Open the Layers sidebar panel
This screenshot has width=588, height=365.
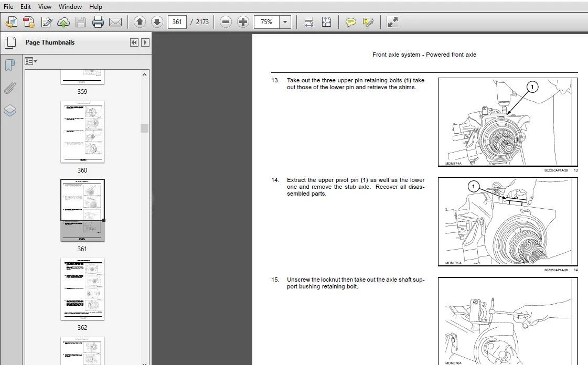[10, 111]
